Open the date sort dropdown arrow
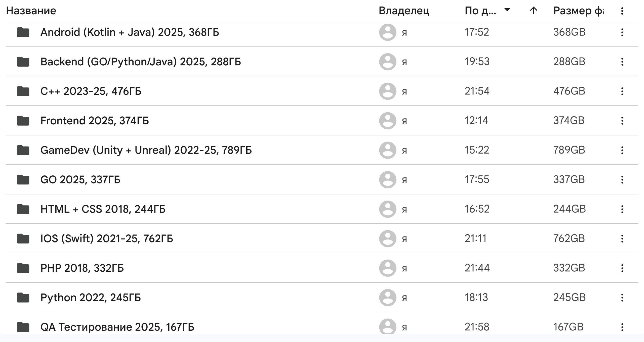 point(507,10)
